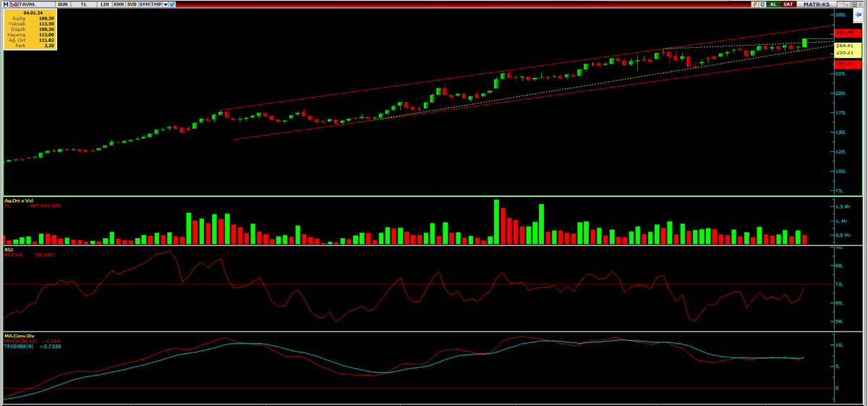
Task: Toggle the LIN scale button
Action: (105, 4)
